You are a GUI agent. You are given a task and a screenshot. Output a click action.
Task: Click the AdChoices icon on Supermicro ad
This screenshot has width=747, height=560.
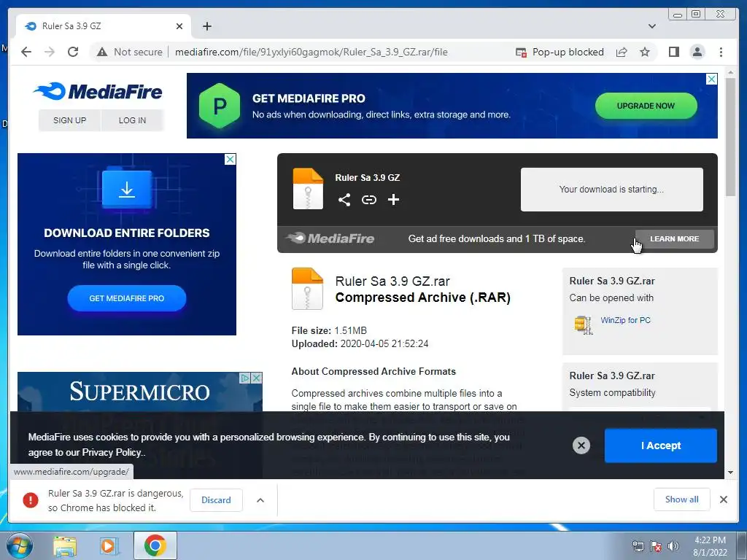245,378
